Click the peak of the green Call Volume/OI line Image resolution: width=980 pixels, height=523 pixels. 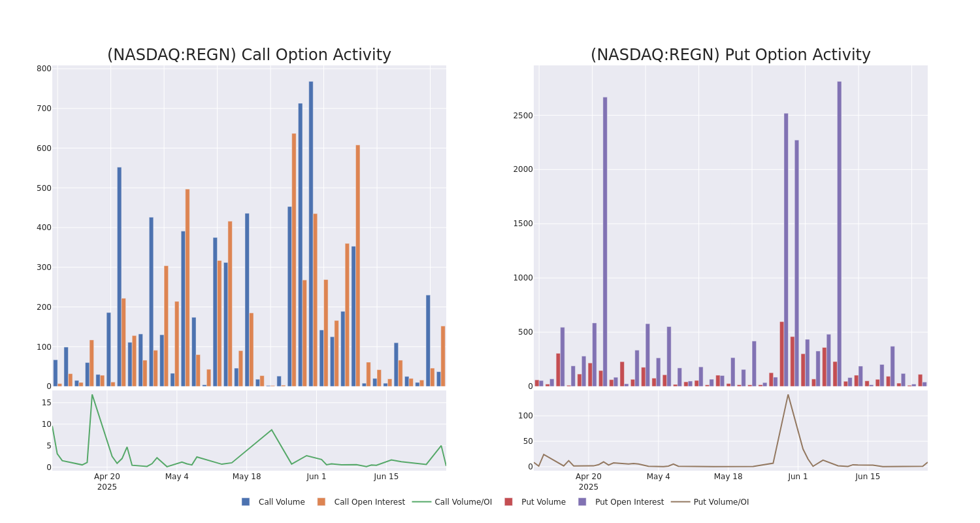pos(92,394)
